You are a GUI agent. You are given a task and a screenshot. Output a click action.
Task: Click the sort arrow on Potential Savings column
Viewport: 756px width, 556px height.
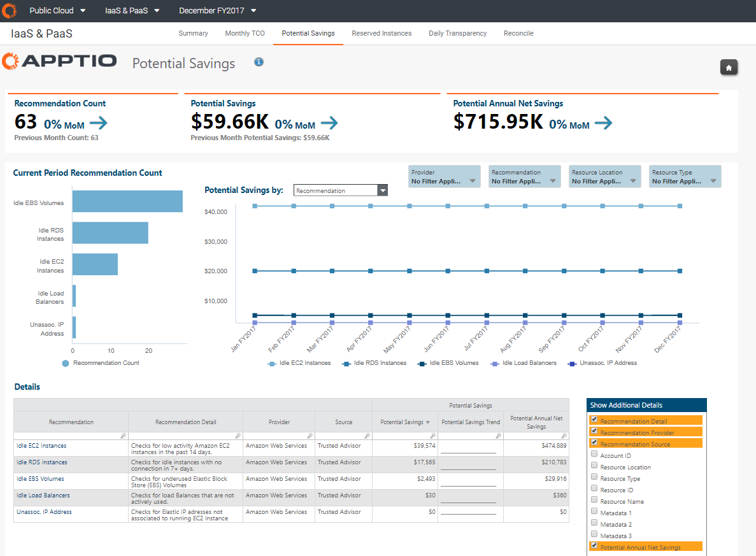[x=428, y=422]
